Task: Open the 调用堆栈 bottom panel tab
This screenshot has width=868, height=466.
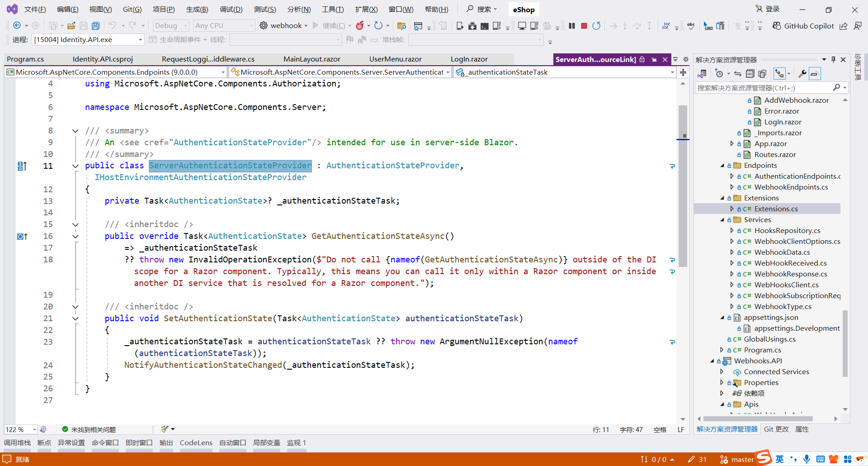Action: 17,442
